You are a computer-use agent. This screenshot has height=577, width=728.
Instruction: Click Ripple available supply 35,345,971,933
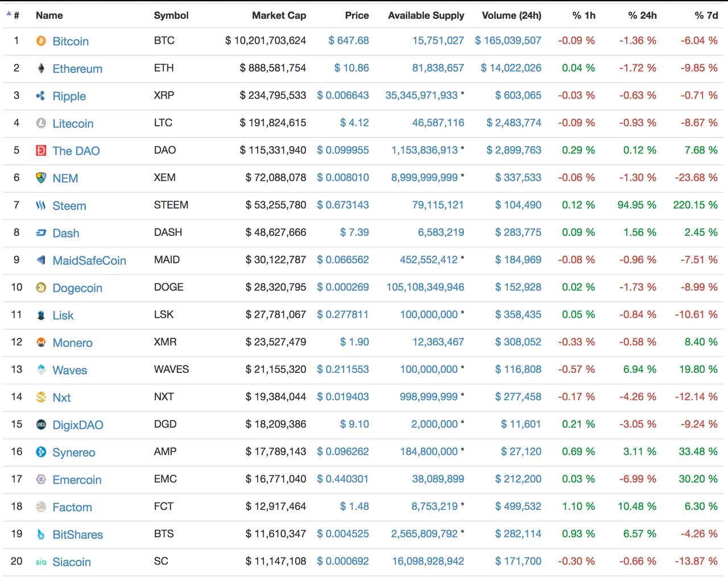(421, 95)
